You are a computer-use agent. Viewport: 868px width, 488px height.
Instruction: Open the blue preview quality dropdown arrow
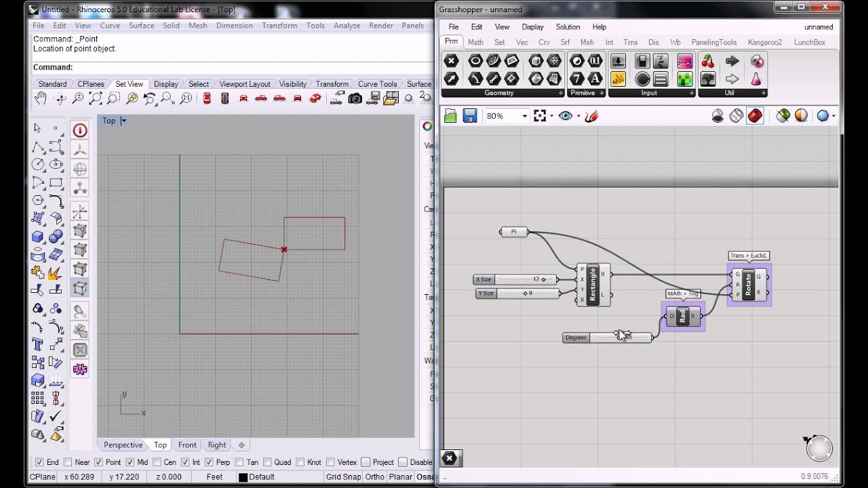tap(833, 116)
